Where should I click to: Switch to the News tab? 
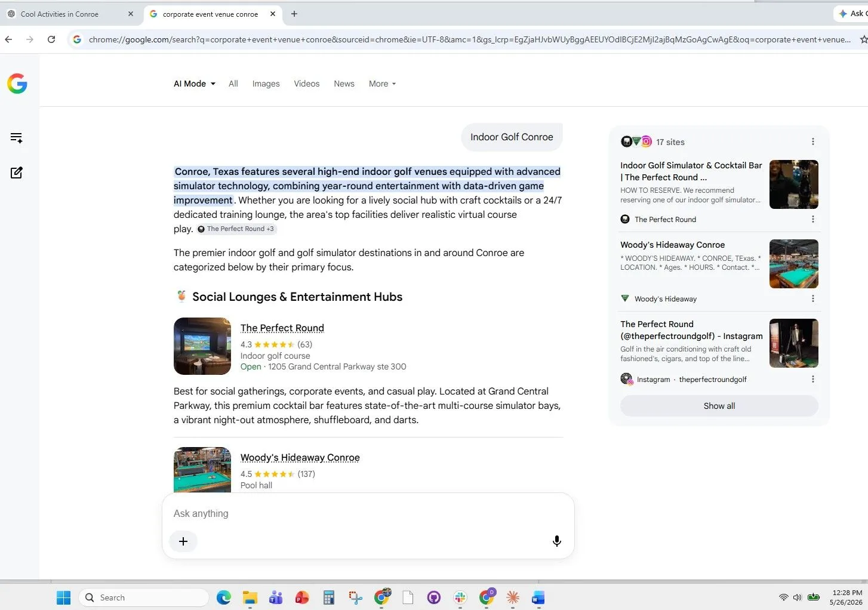344,84
